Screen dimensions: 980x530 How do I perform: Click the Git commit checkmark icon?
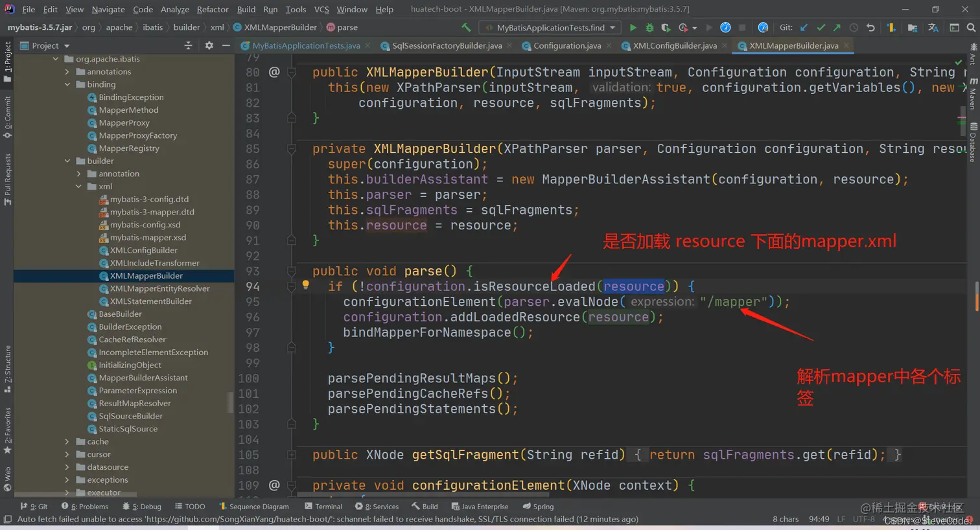point(821,27)
